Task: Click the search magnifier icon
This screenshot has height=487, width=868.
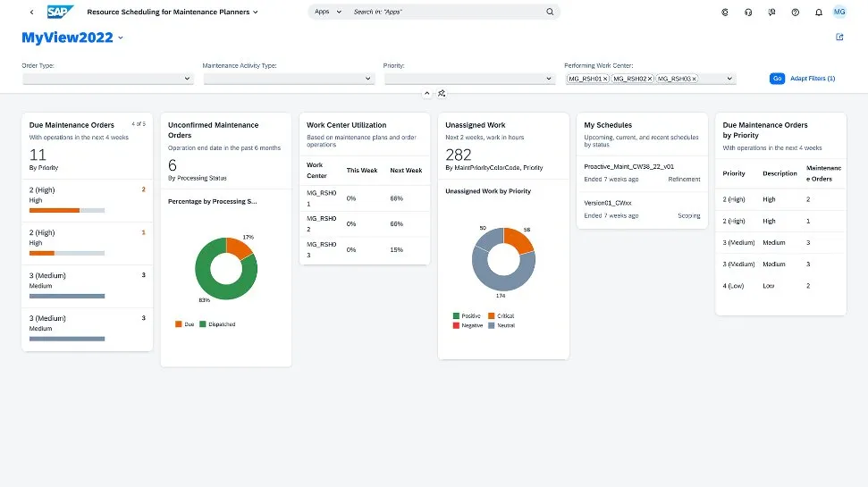Action: [550, 13]
